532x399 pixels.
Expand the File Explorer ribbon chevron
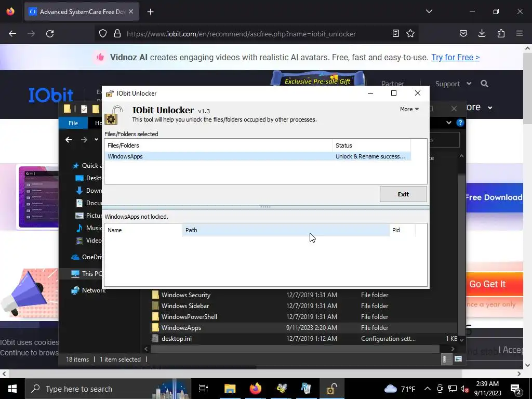coord(448,123)
